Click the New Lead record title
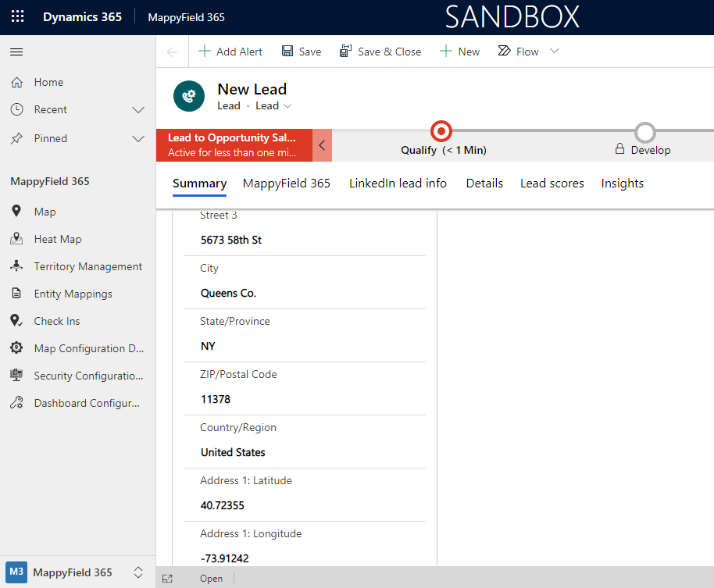714x588 pixels. [x=252, y=89]
